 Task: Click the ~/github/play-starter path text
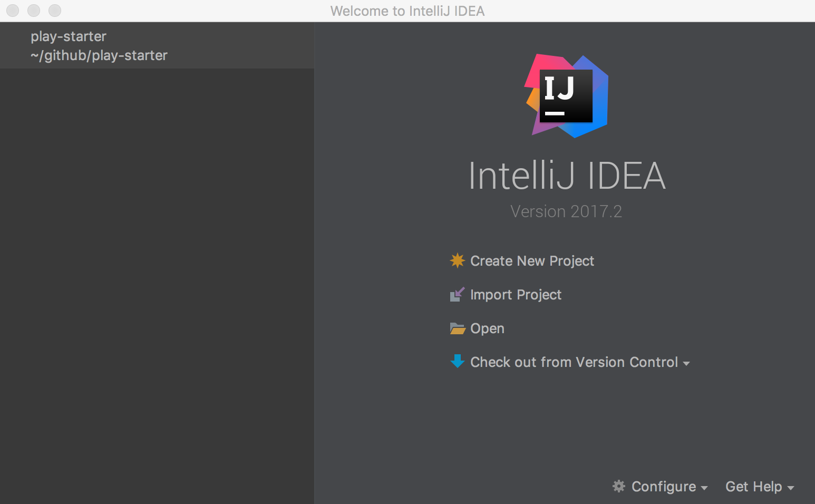click(99, 55)
